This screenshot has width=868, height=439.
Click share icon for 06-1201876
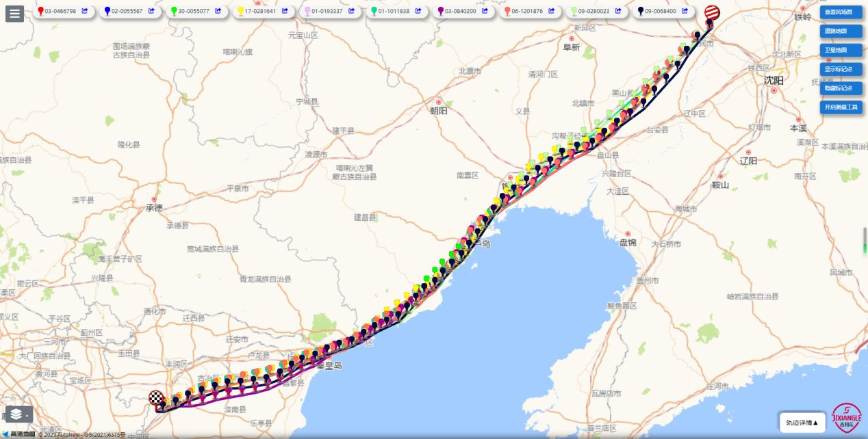pyautogui.click(x=552, y=11)
